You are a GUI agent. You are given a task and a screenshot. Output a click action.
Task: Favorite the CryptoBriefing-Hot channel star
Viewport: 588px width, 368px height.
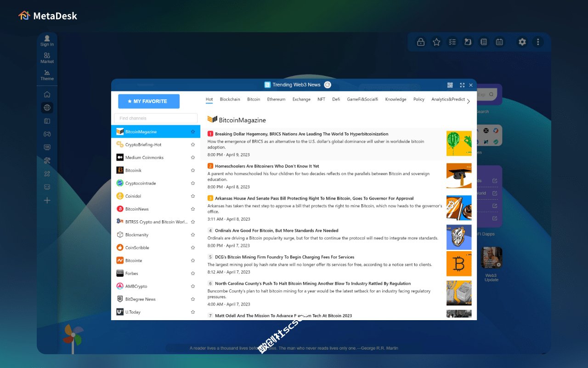coord(193,144)
